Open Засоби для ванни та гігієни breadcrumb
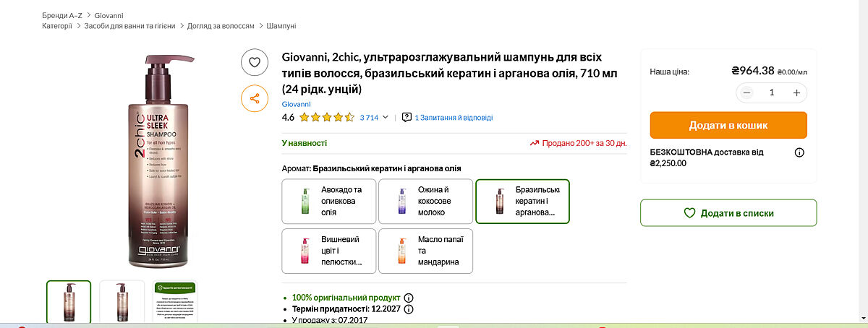 tap(129, 26)
